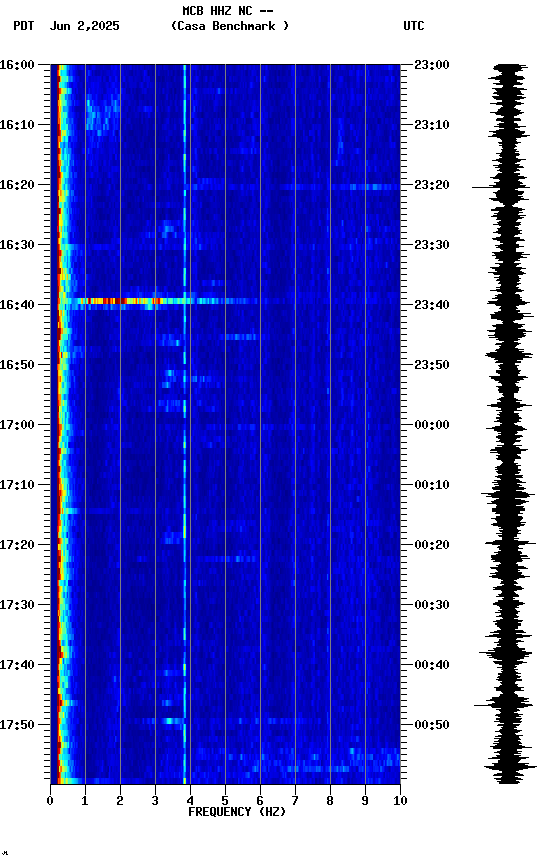Click the '4' frequency axis tick label
This screenshot has width=552, height=864.
pos(190,801)
